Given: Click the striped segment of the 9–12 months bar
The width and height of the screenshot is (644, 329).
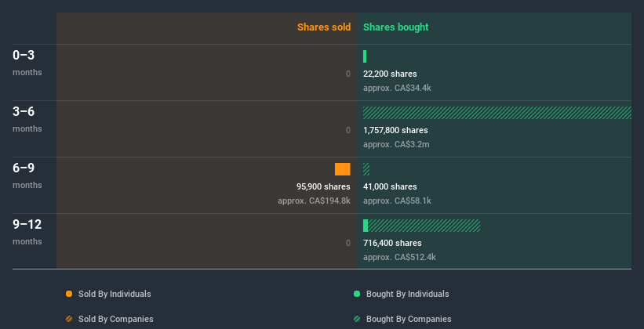Looking at the screenshot, I should click(x=424, y=226).
